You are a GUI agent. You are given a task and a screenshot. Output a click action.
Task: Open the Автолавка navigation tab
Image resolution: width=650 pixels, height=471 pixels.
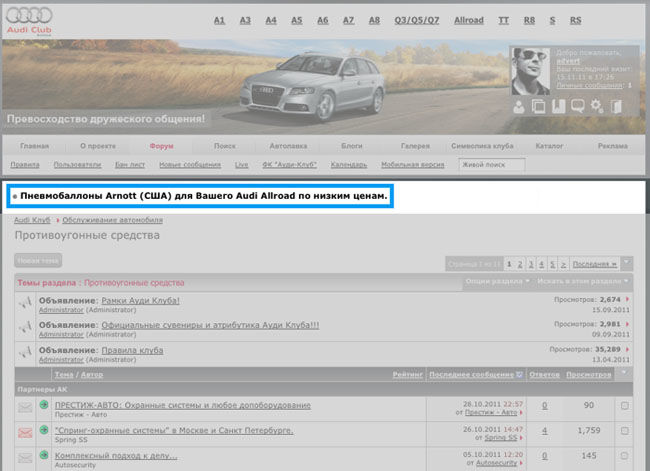288,146
